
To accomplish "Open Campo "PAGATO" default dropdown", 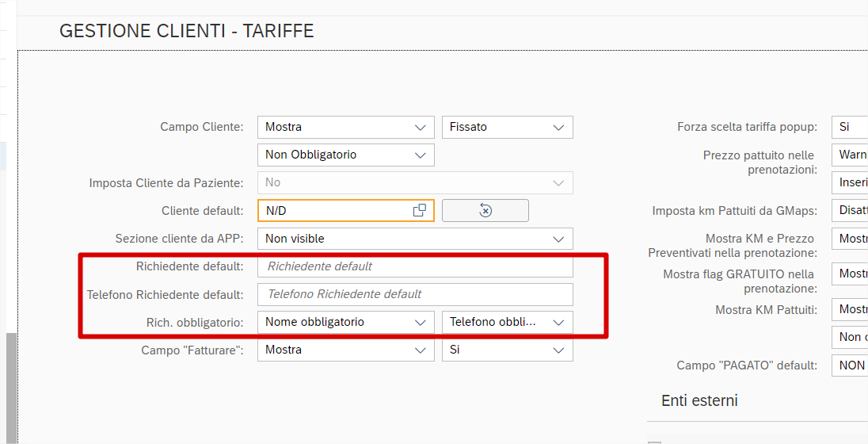I will pos(849,366).
